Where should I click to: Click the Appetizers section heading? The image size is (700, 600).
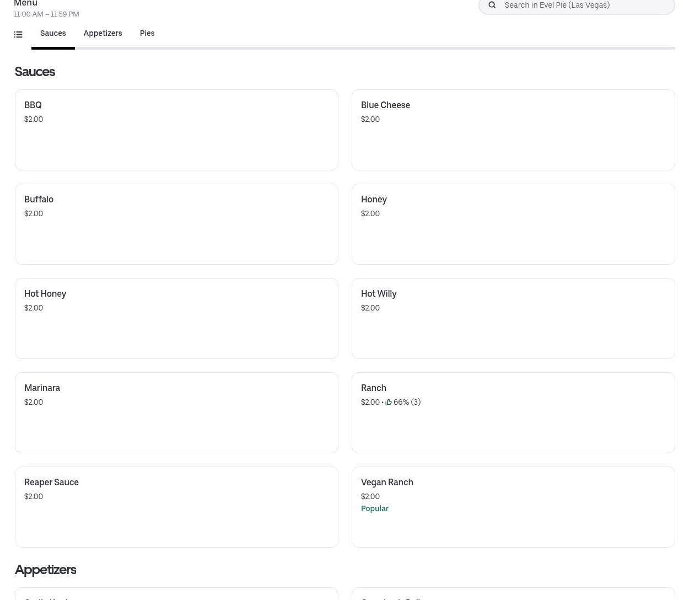click(45, 570)
